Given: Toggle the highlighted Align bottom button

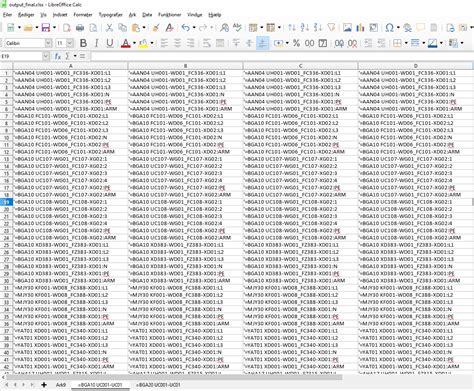Looking at the screenshot, I should [263, 43].
